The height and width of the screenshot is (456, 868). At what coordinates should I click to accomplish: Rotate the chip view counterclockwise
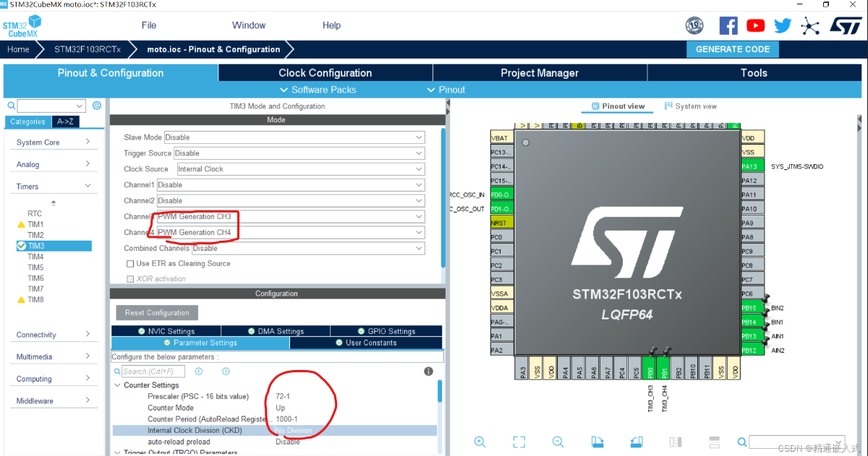(637, 442)
